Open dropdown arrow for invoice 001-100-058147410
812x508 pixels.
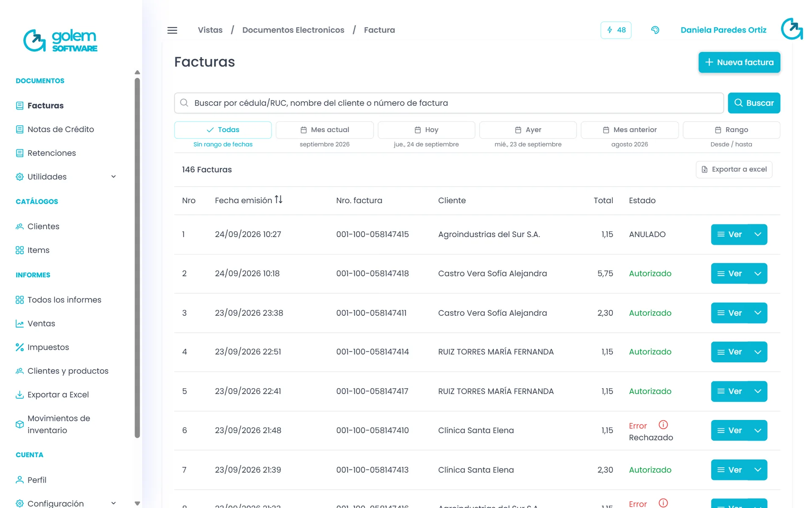pyautogui.click(x=758, y=431)
